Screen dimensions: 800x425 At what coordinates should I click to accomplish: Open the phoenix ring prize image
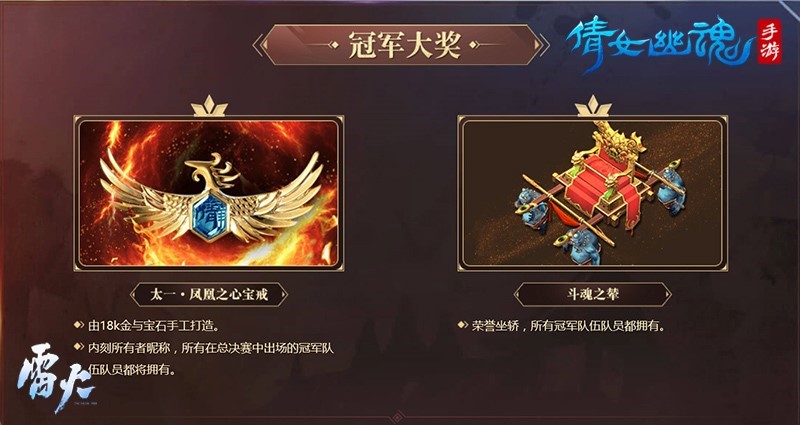(x=209, y=193)
